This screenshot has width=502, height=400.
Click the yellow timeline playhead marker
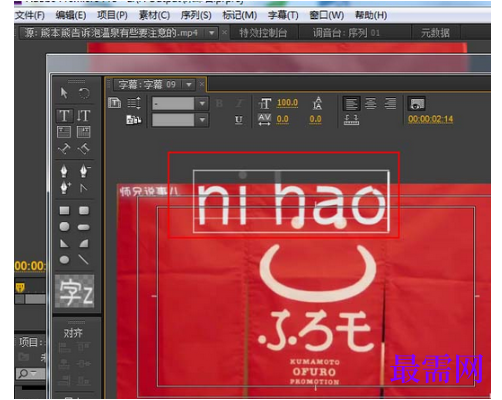(x=20, y=288)
